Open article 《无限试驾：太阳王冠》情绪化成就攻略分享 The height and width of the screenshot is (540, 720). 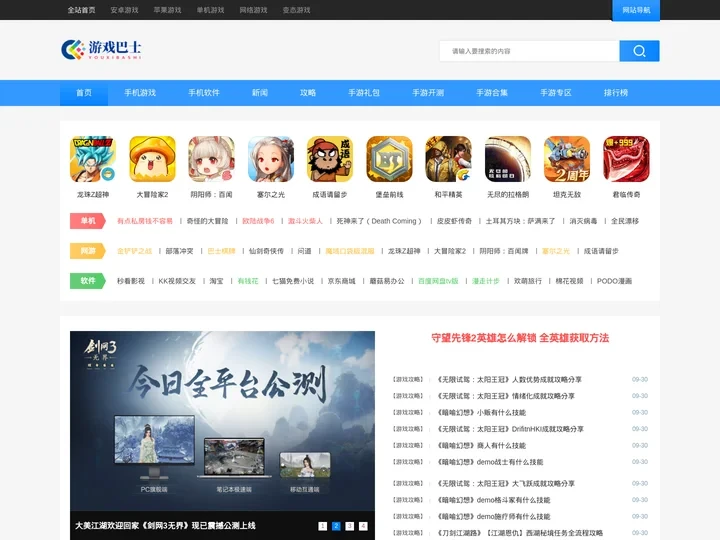[505, 396]
